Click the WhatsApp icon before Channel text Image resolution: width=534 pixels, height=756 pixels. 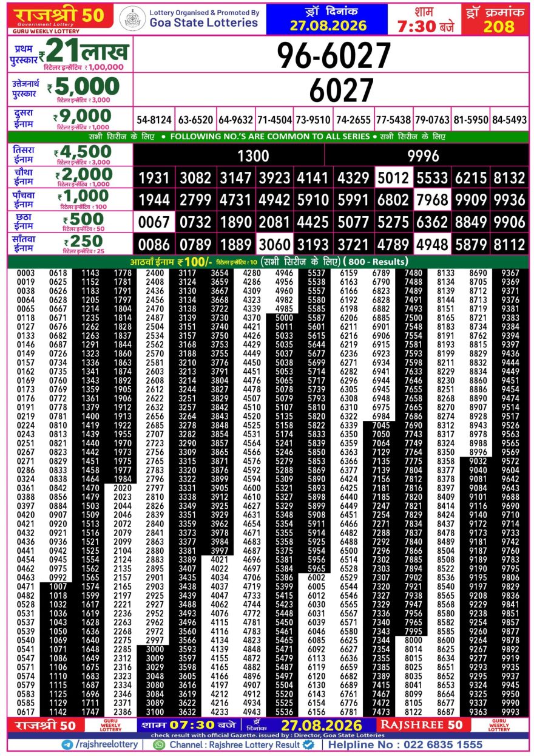pos(160,744)
